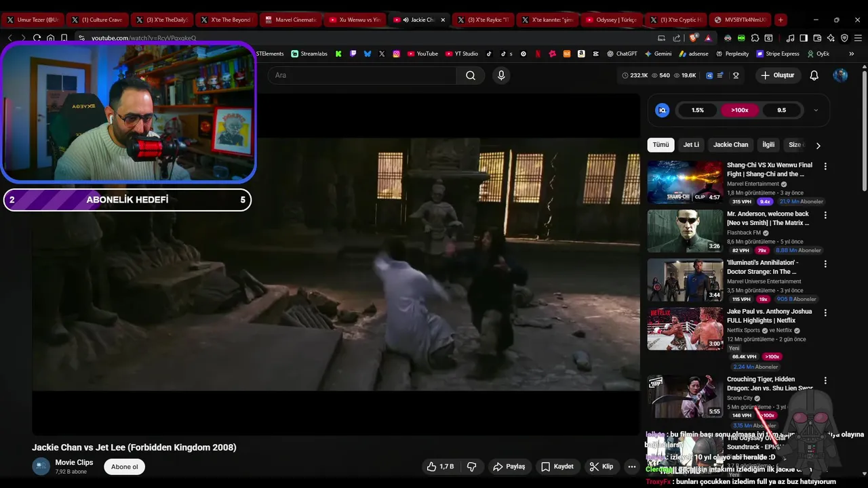
Task: Click the vidIQ IQ logo badge
Action: 663,110
